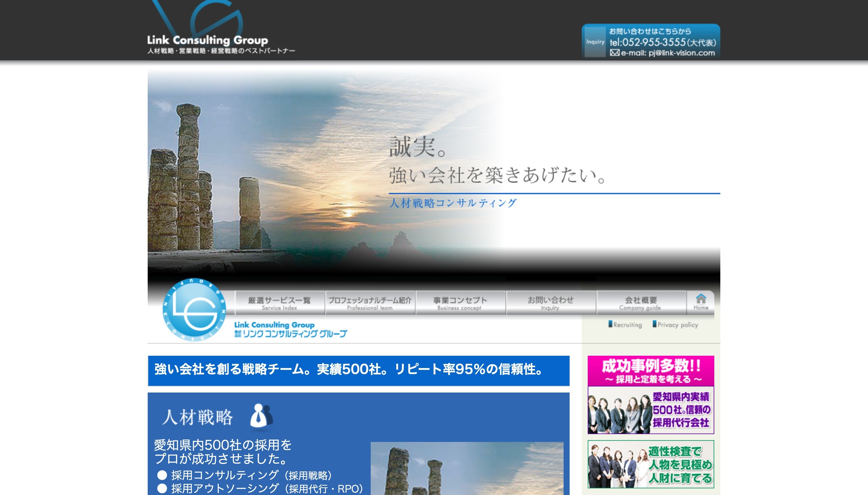Follow the Recruiting link
Image resolution: width=868 pixels, height=495 pixels.
point(627,325)
